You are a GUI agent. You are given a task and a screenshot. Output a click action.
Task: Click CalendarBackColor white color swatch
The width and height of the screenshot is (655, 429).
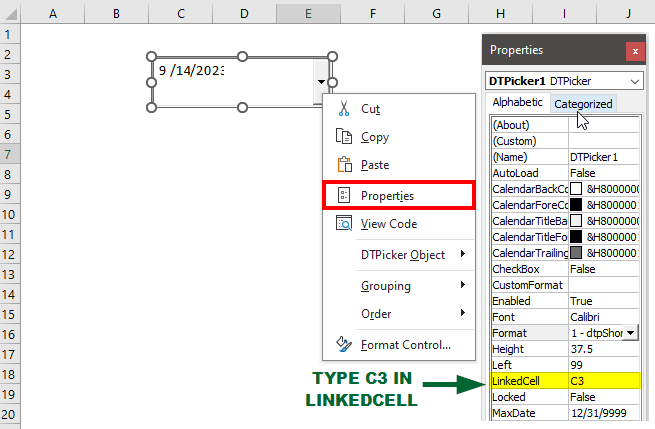(576, 189)
